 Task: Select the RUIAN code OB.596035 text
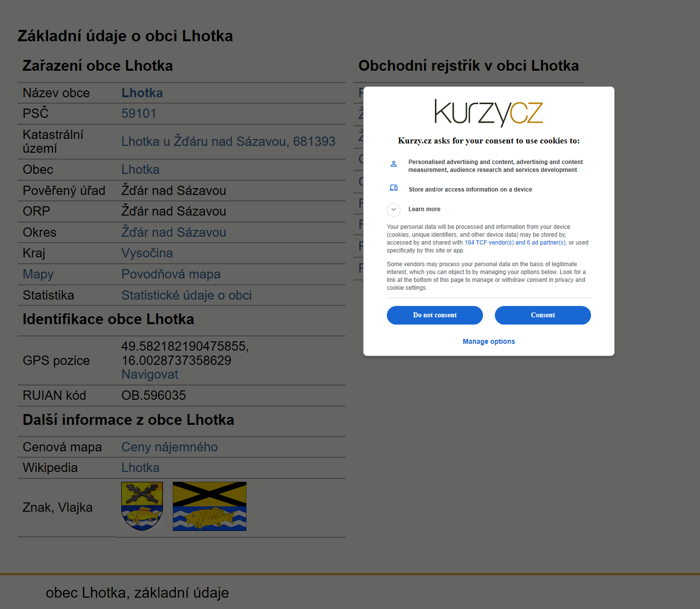tap(154, 395)
